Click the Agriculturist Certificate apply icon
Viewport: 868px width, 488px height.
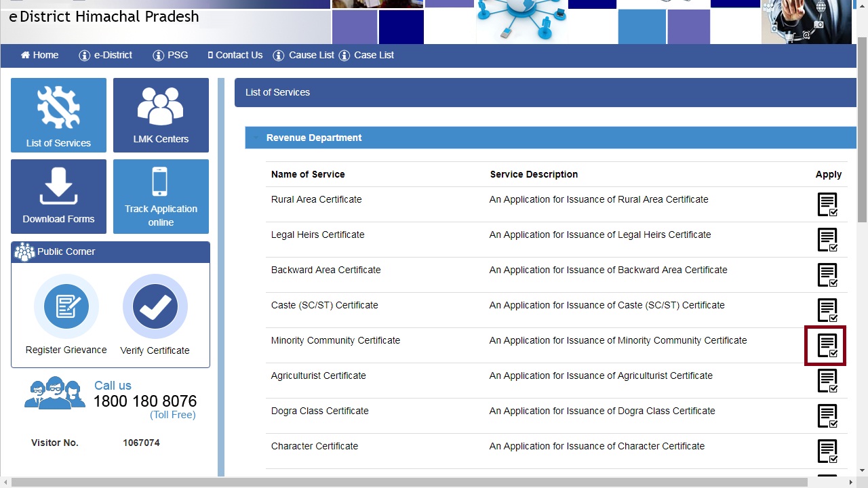click(x=827, y=380)
